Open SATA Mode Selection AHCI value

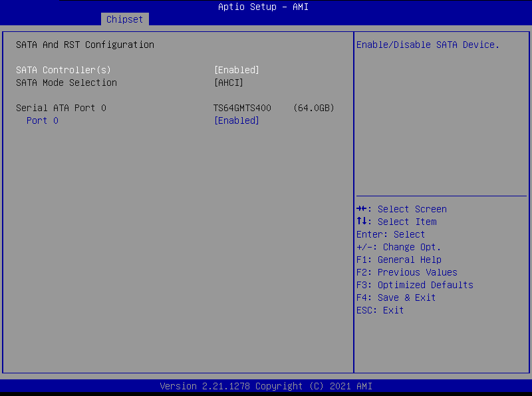[x=228, y=83]
